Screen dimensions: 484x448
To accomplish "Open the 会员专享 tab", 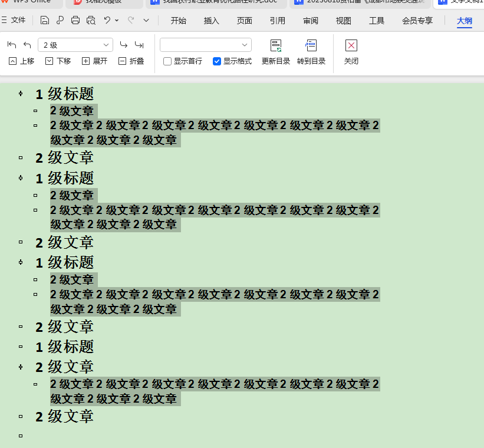I will (417, 21).
